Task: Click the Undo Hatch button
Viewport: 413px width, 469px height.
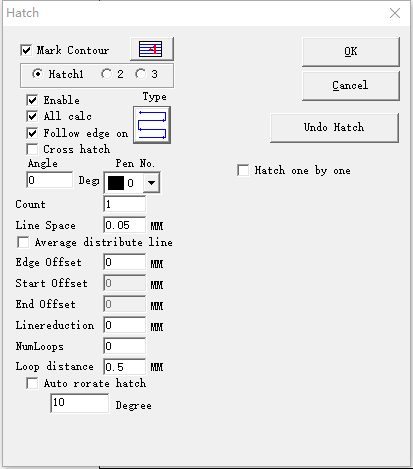Action: (334, 128)
